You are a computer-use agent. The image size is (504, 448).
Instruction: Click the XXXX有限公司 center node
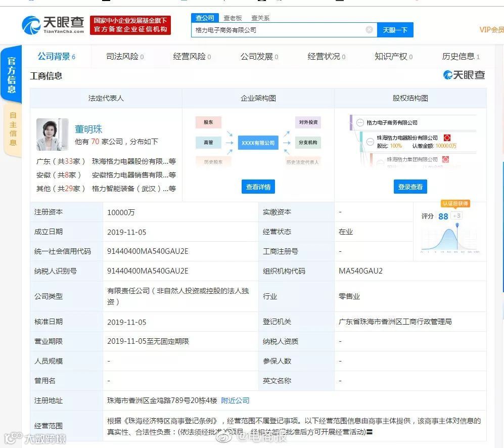pyautogui.click(x=258, y=143)
